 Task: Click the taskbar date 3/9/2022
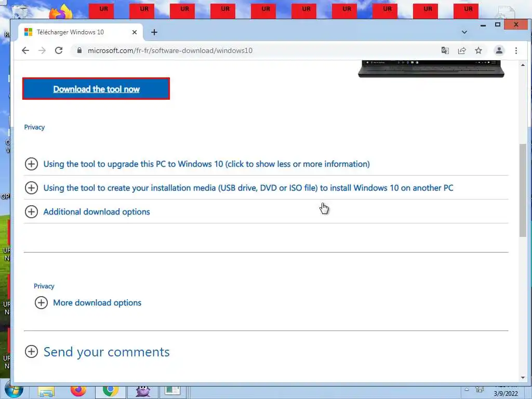click(x=506, y=394)
